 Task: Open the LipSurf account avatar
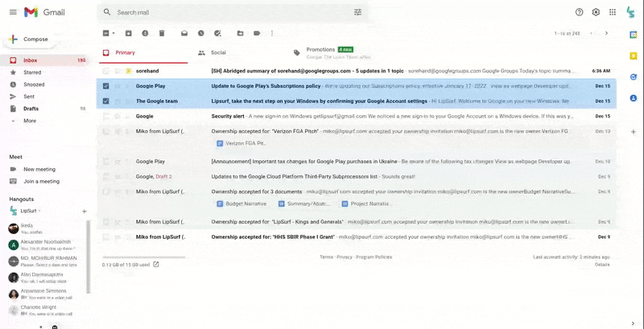(x=631, y=12)
